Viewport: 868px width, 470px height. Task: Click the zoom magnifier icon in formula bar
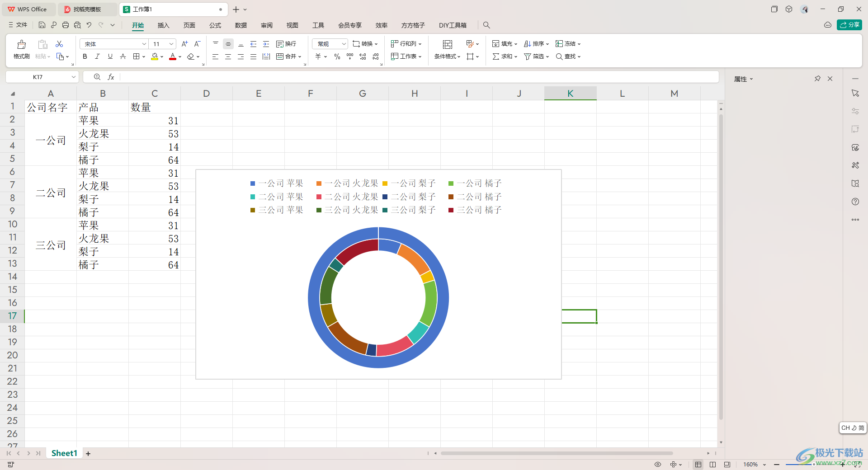coord(97,77)
